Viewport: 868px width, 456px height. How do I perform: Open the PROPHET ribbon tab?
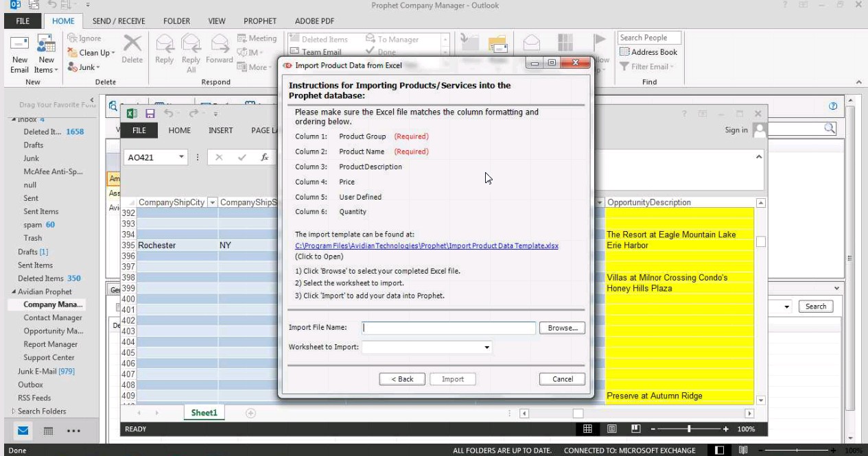click(x=260, y=21)
